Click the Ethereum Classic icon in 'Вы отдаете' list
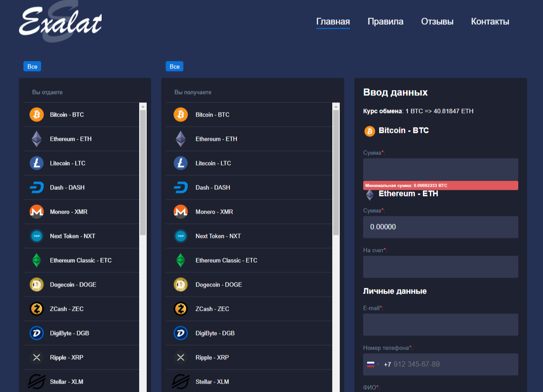Viewport: 543px width, 392px height. click(37, 260)
